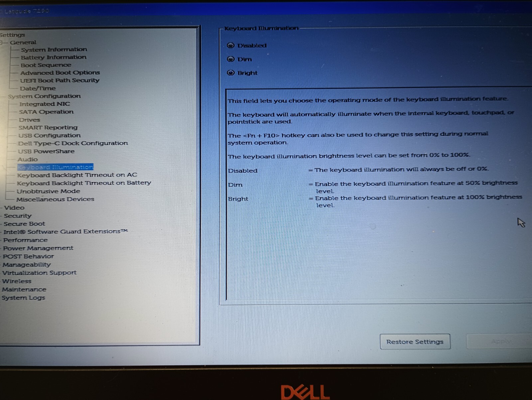532x400 pixels.
Task: Expand the Virtualization Support category
Action: tap(39, 273)
